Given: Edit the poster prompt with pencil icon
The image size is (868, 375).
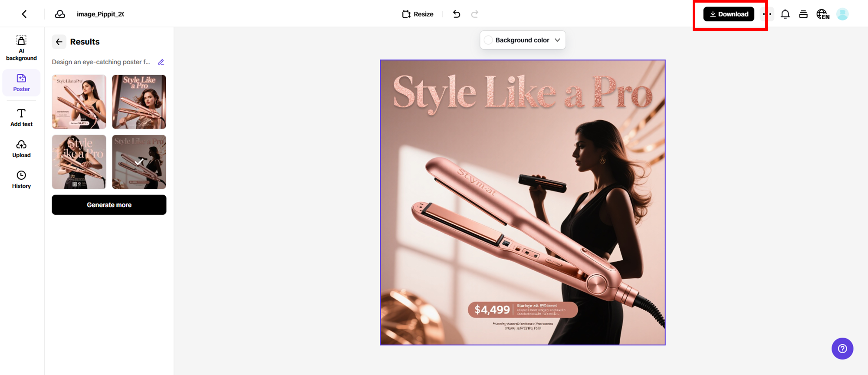Looking at the screenshot, I should click(161, 62).
